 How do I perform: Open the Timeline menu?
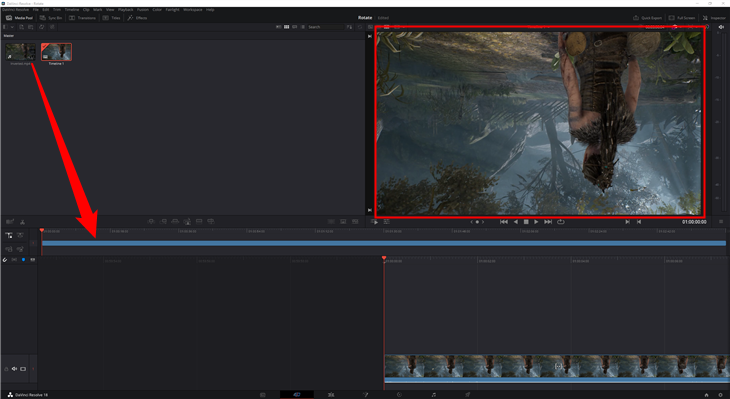point(72,9)
